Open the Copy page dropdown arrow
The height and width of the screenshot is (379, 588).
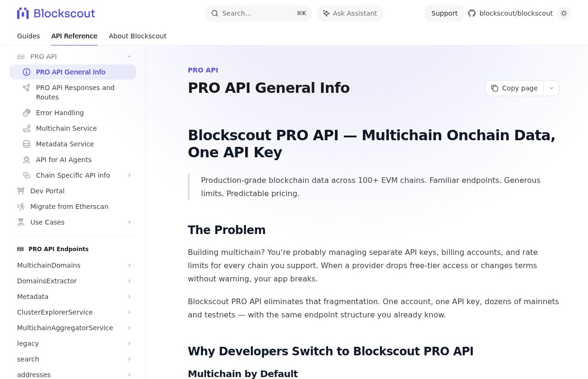[551, 88]
